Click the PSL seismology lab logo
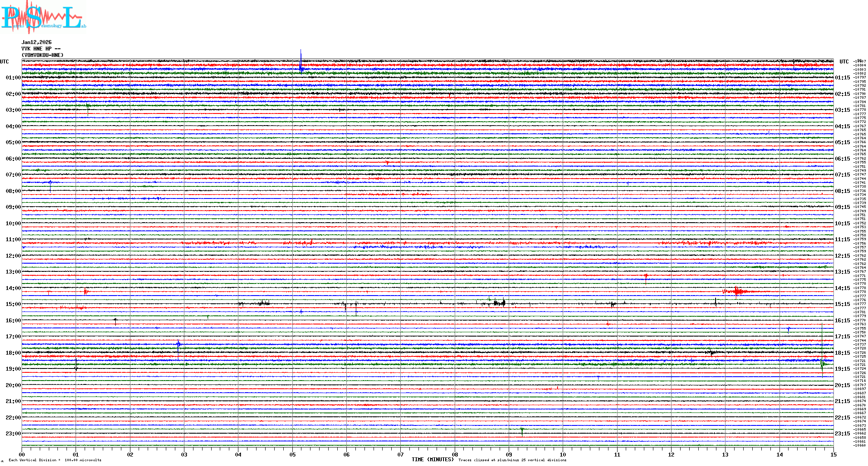Image resolution: width=868 pixels, height=466 pixels. click(43, 17)
